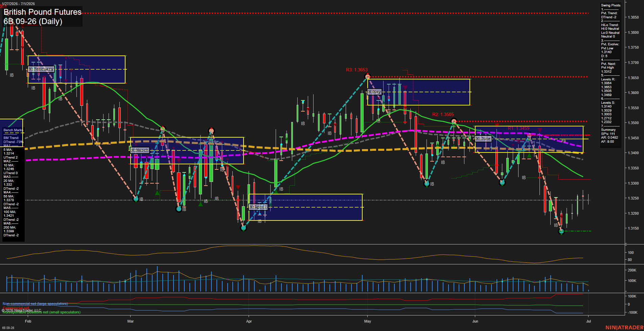Click the R1: 1.3459 resistance label
The height and width of the screenshot is (331, 644).
click(519, 128)
